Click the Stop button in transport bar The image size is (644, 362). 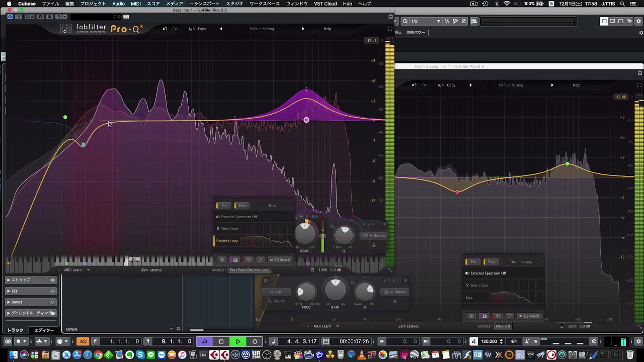click(x=221, y=341)
